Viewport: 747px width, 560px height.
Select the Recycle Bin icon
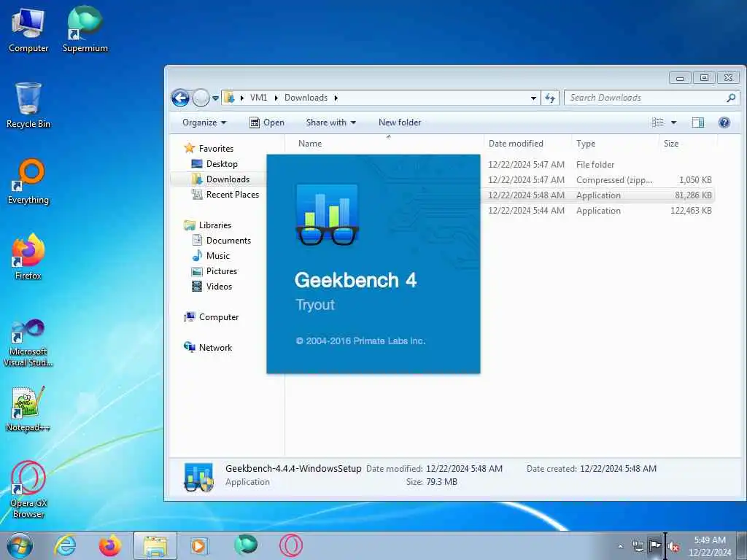tap(28, 106)
